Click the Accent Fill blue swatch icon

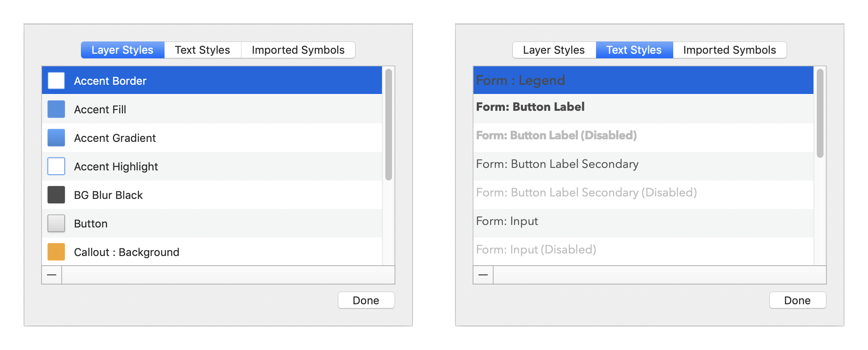coord(56,109)
